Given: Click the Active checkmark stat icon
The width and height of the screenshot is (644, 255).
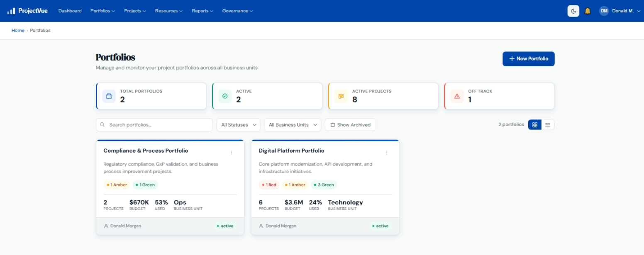Looking at the screenshot, I should [x=225, y=96].
